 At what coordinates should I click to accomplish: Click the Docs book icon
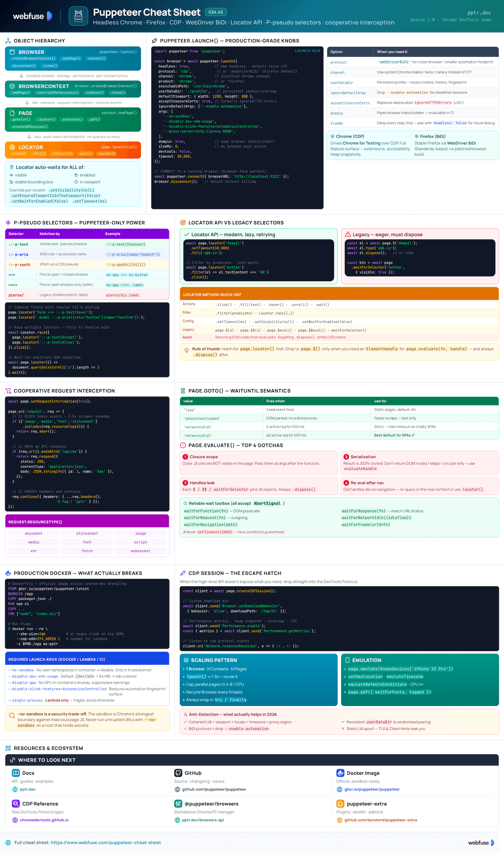[16, 773]
